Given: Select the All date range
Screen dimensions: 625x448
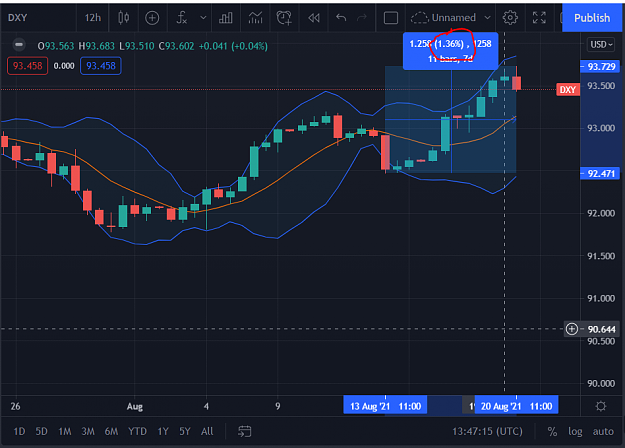Looking at the screenshot, I should click(207, 431).
